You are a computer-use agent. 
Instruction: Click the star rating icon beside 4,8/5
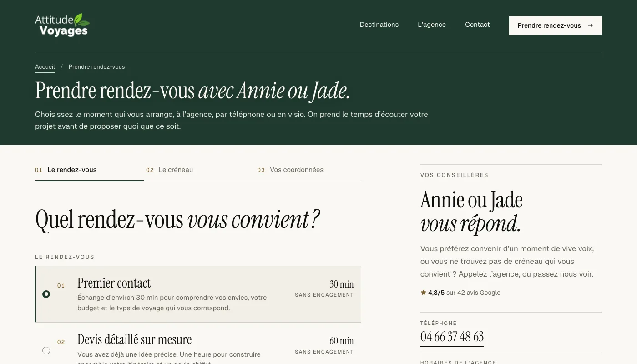(x=424, y=293)
